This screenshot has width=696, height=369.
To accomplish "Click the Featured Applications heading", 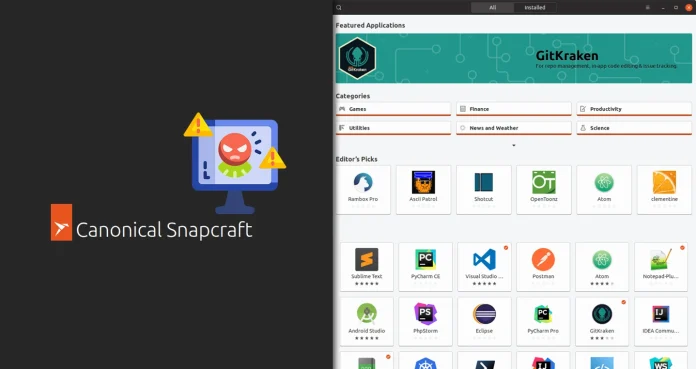I will point(370,25).
